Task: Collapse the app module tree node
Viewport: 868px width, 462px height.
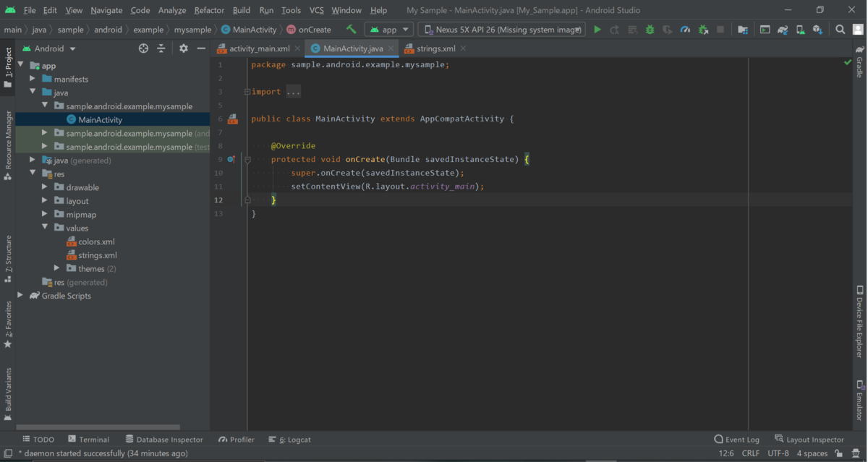Action: [x=20, y=65]
